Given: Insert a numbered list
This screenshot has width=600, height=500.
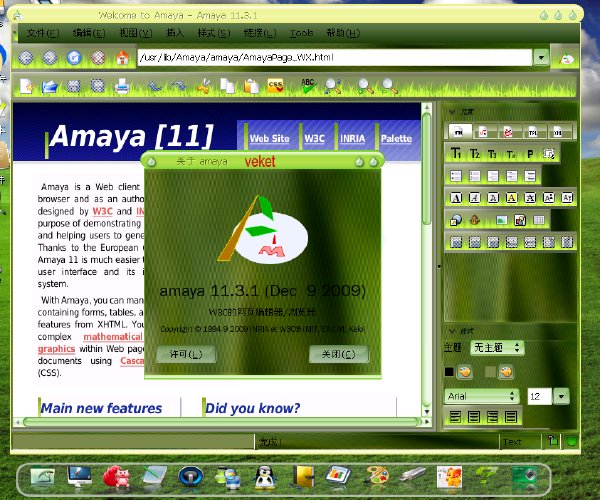Looking at the screenshot, I should tap(474, 176).
